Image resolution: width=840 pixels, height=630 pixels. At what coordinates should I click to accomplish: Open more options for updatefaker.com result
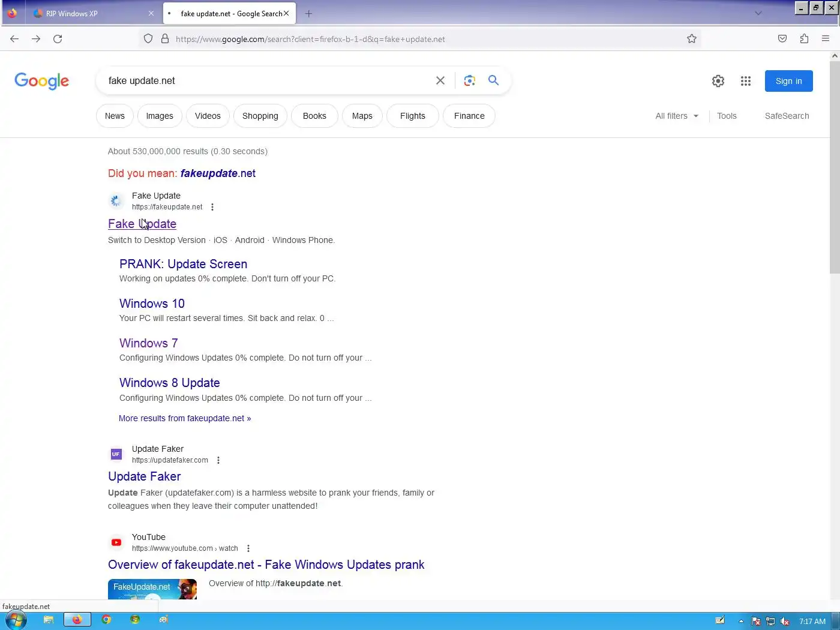[218, 460]
